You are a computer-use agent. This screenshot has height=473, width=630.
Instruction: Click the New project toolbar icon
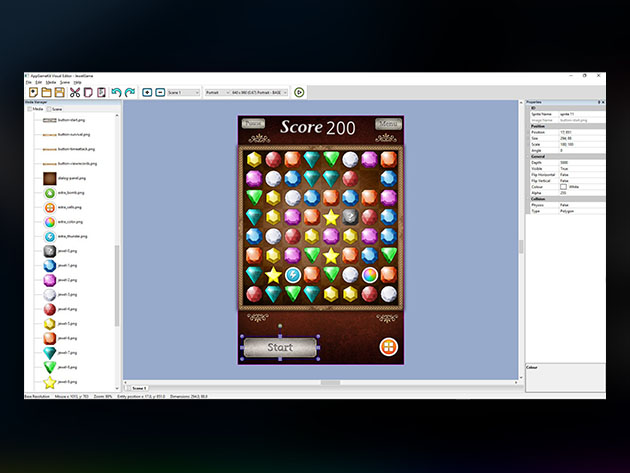tap(33, 92)
